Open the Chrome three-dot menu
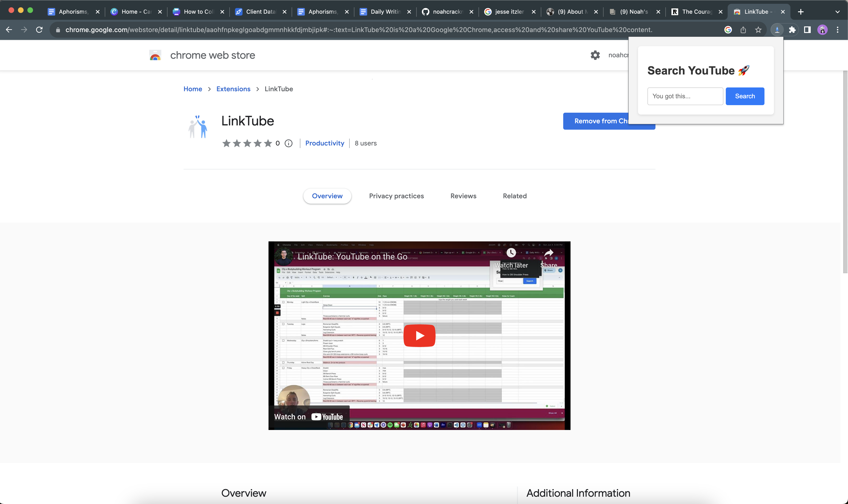This screenshot has height=504, width=848. (x=837, y=30)
